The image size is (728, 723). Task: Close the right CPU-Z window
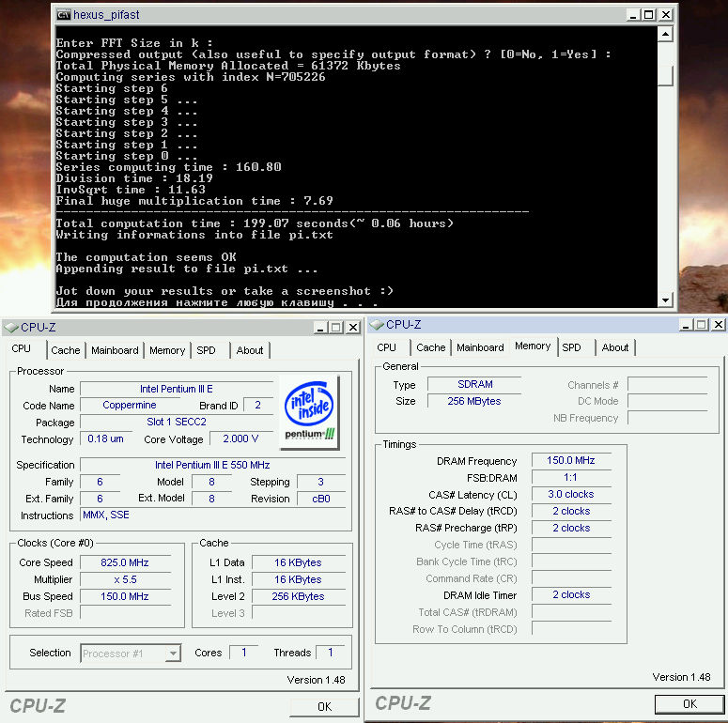719,325
